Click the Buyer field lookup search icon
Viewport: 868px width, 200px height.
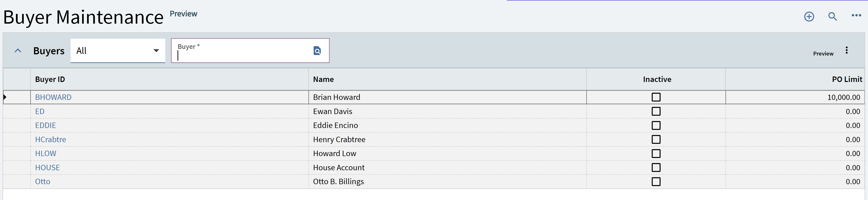pyautogui.click(x=317, y=51)
